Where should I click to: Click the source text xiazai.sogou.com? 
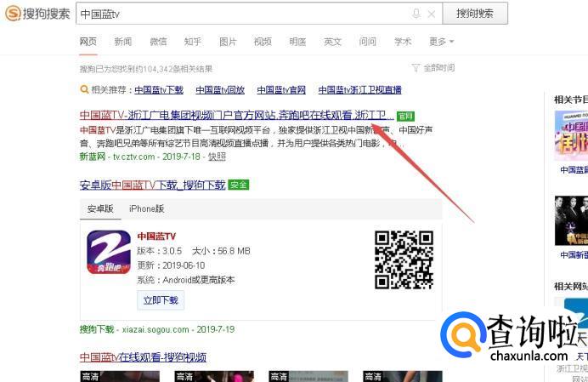coord(155,330)
